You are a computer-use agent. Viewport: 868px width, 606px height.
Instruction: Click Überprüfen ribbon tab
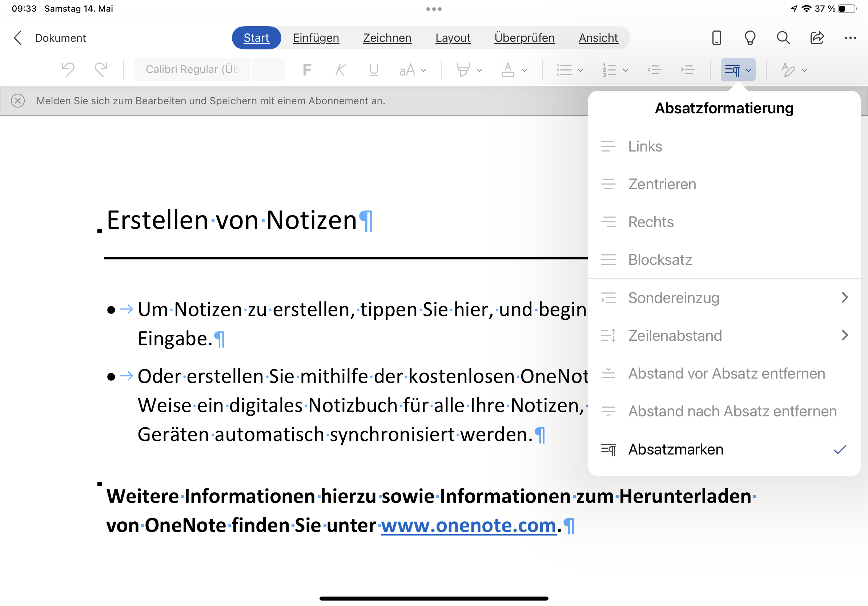[524, 37]
